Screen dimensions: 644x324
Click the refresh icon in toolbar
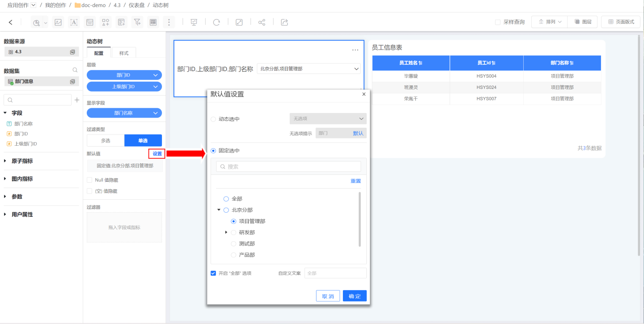tap(216, 22)
